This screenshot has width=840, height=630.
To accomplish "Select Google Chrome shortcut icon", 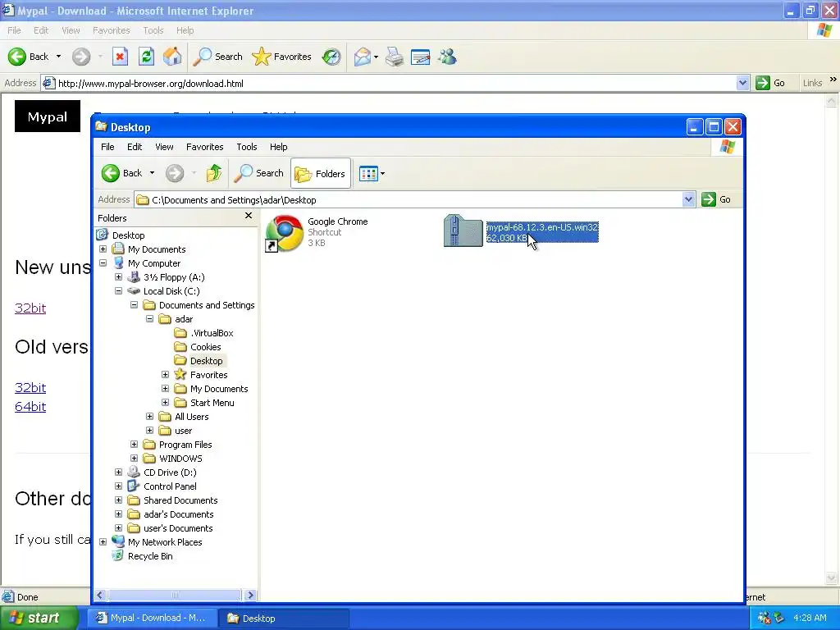I will pyautogui.click(x=284, y=234).
